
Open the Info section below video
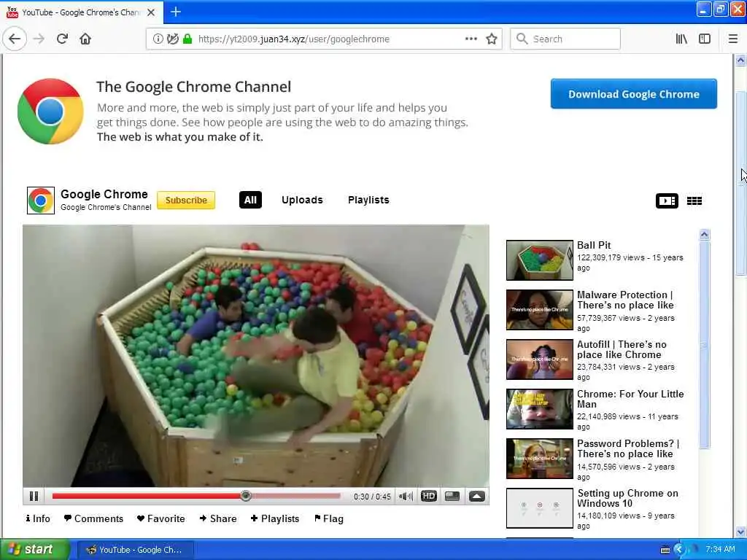point(38,518)
